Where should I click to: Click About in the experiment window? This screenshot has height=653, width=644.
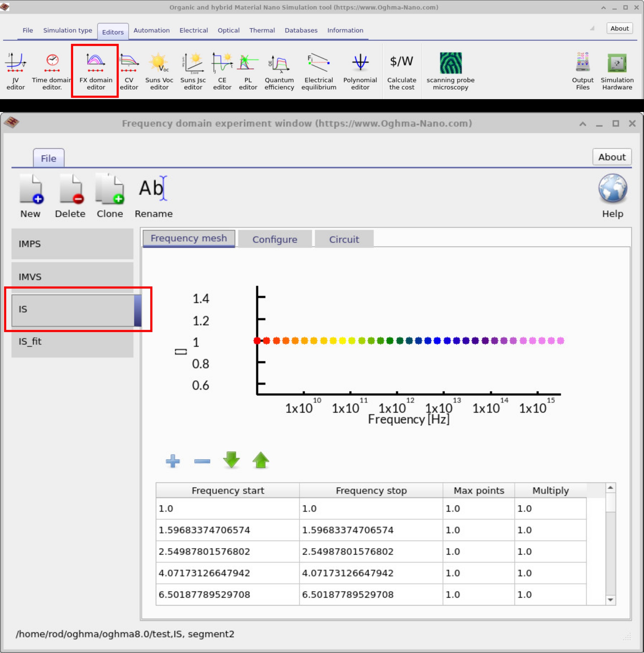click(612, 157)
